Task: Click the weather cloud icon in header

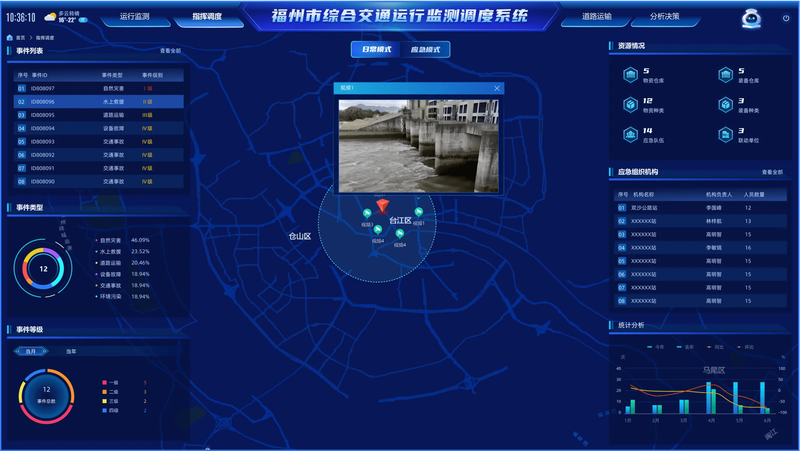Action: click(x=50, y=18)
